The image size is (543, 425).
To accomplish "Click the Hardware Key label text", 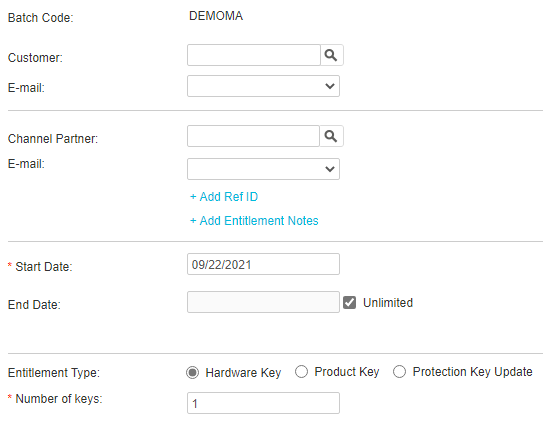I will click(243, 373).
